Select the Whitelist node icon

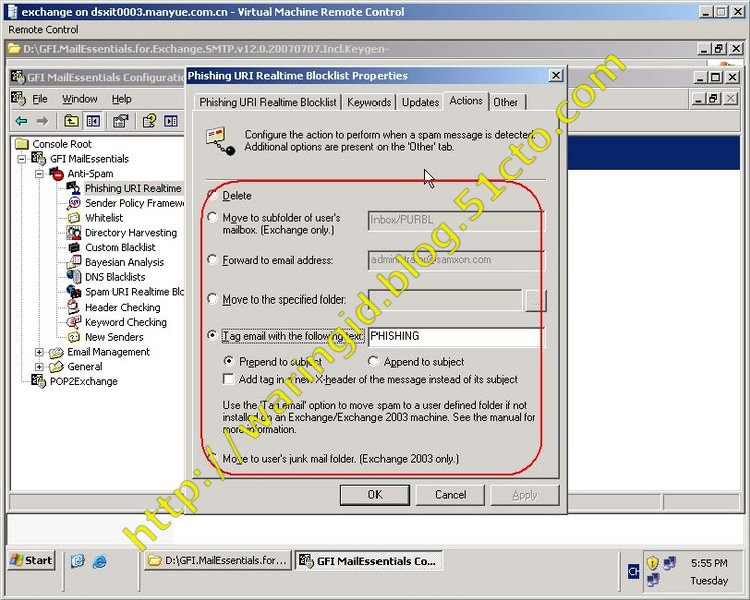pyautogui.click(x=75, y=218)
